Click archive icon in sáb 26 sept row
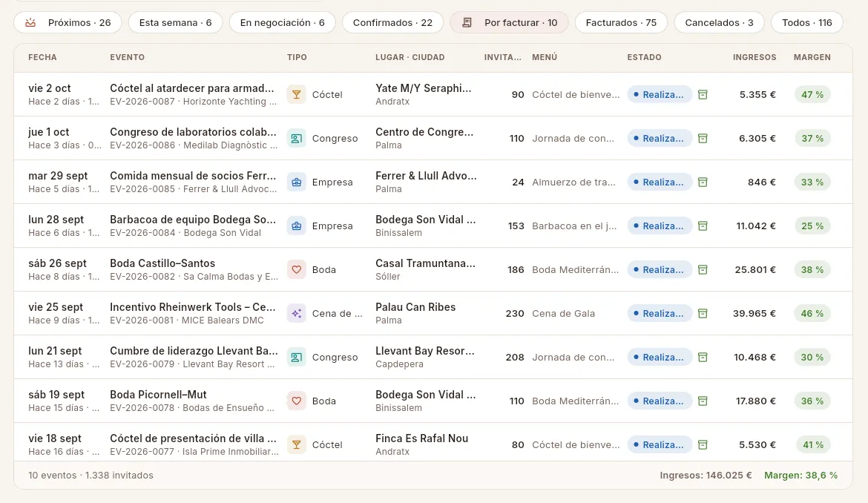Viewport: 868px width, 503px height. point(703,269)
